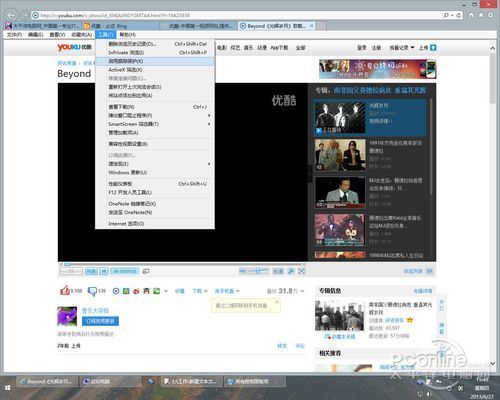Expand the pop-up blocker submenu arrow
The height and width of the screenshot is (400, 500).
click(x=209, y=115)
